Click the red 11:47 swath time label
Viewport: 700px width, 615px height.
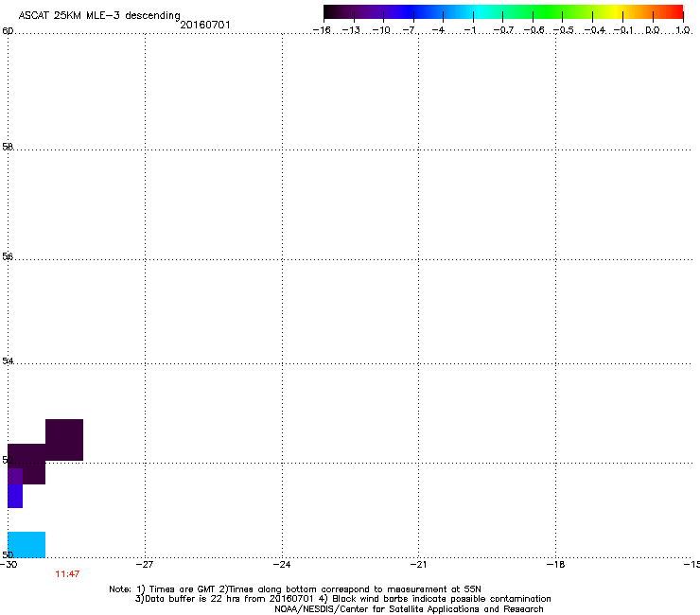pos(67,574)
